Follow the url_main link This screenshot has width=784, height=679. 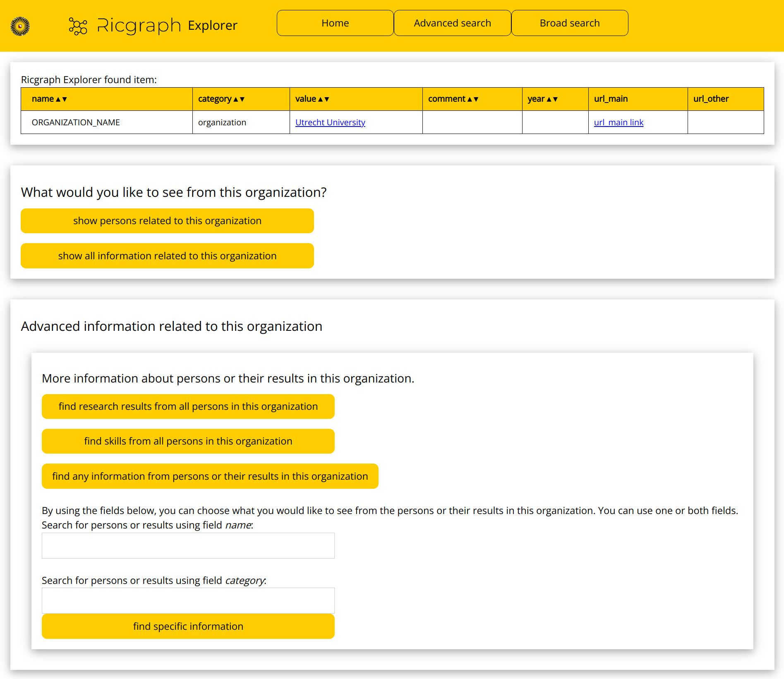pos(619,122)
